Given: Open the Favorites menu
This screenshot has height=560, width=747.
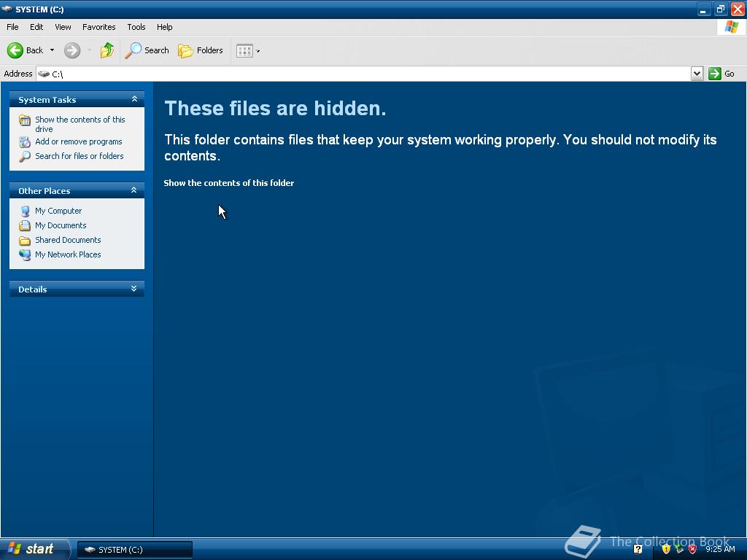Looking at the screenshot, I should 98,27.
